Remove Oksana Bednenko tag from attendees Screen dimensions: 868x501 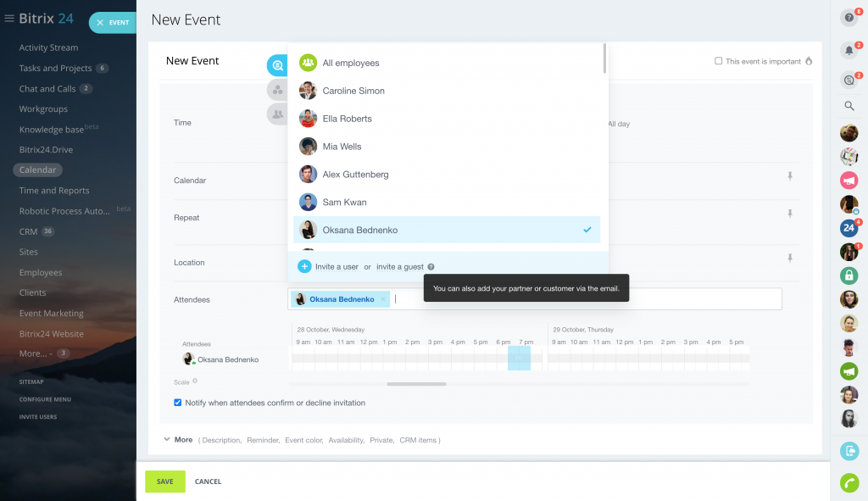coord(383,299)
